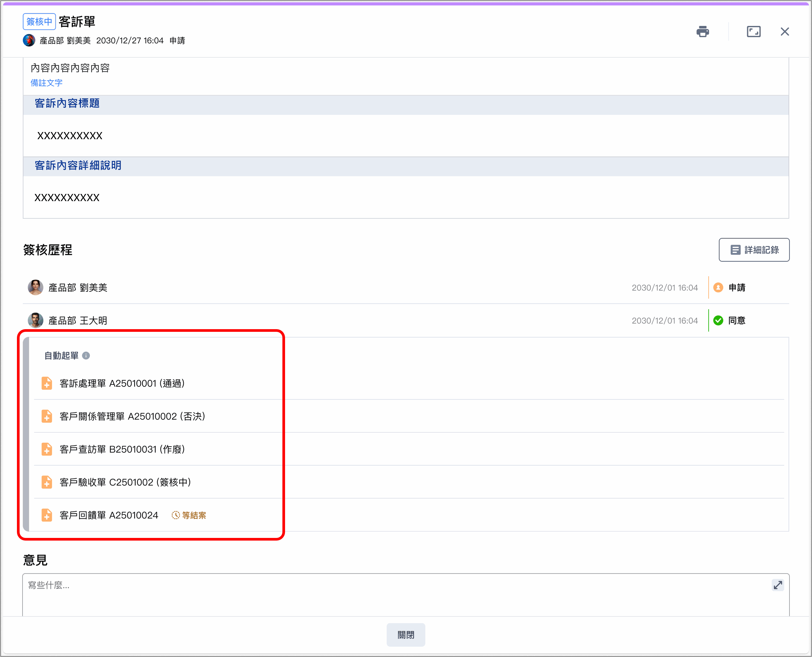Click the 客訴處理單 A25010001 document icon
This screenshot has width=812, height=657.
(47, 383)
